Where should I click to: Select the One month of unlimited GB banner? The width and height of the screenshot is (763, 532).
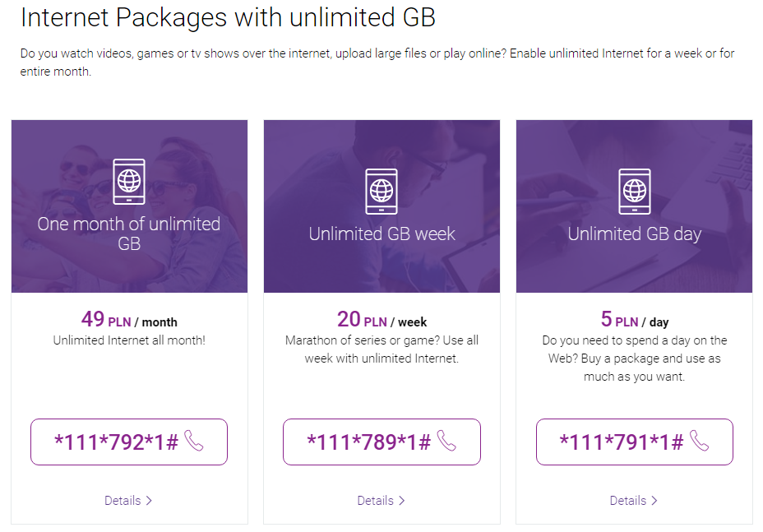[x=129, y=206]
